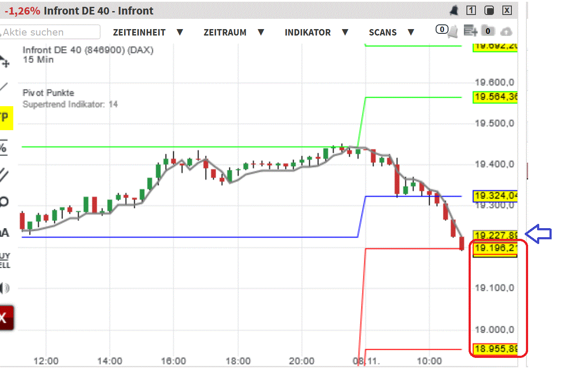The width and height of the screenshot is (588, 390).
Task: Click the 'Pivot Punkte' indicator label
Action: tap(48, 93)
